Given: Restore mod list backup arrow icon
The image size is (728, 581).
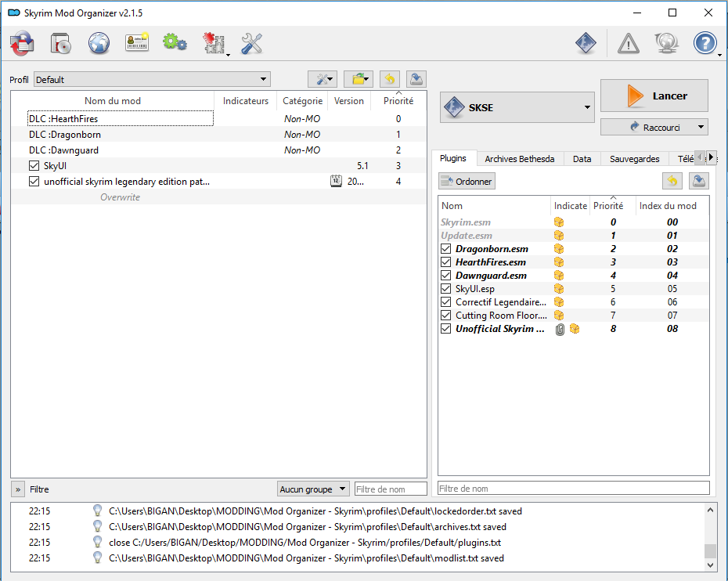Looking at the screenshot, I should click(x=390, y=79).
